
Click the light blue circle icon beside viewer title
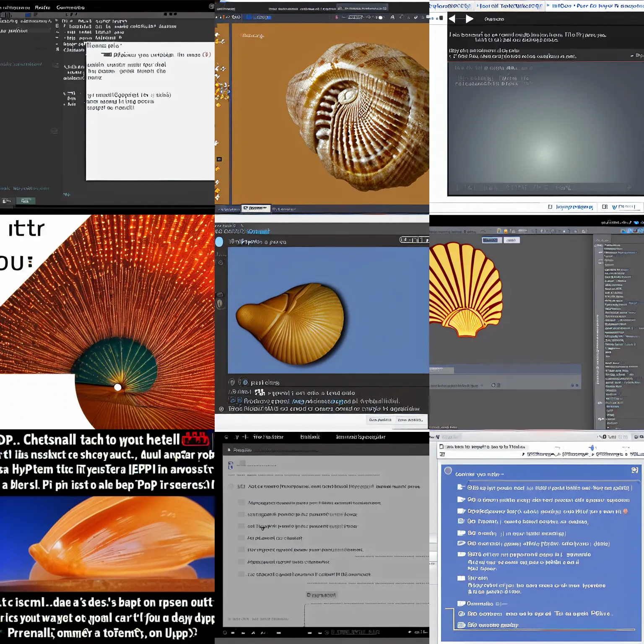coord(219,241)
